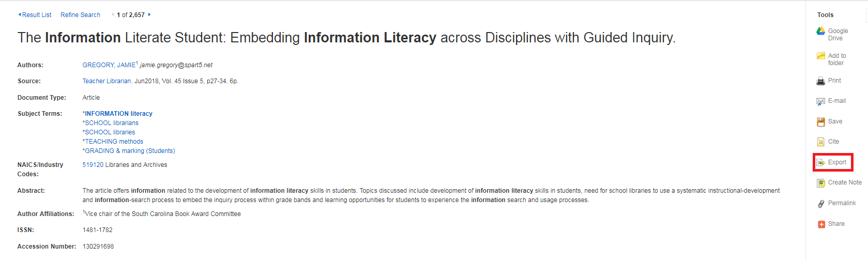Screen dimensions: 868x261
Task: Click the Print icon
Action: pyautogui.click(x=820, y=81)
